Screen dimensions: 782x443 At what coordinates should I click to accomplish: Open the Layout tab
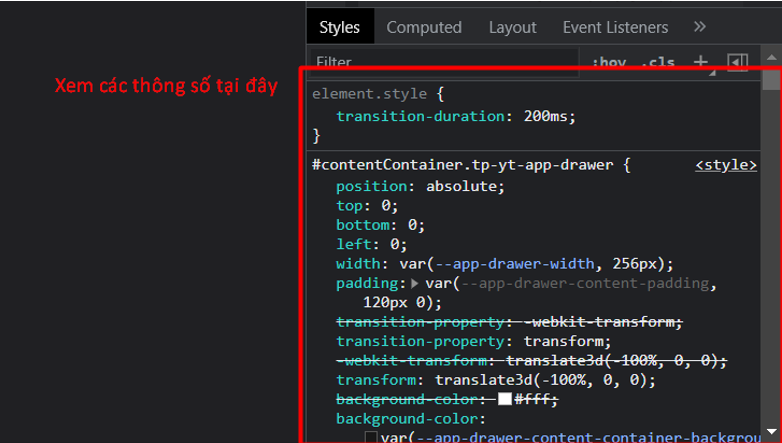pyautogui.click(x=512, y=27)
